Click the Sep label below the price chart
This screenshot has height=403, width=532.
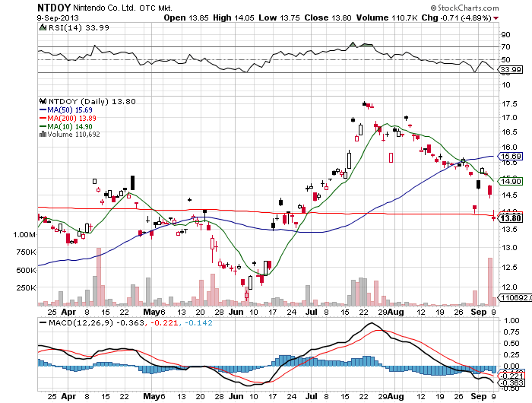click(x=479, y=312)
